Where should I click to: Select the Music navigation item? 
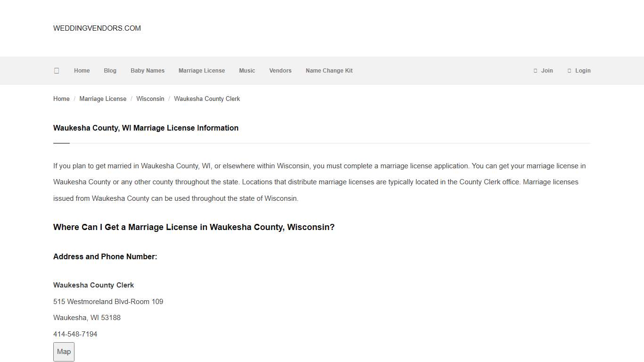[247, 70]
